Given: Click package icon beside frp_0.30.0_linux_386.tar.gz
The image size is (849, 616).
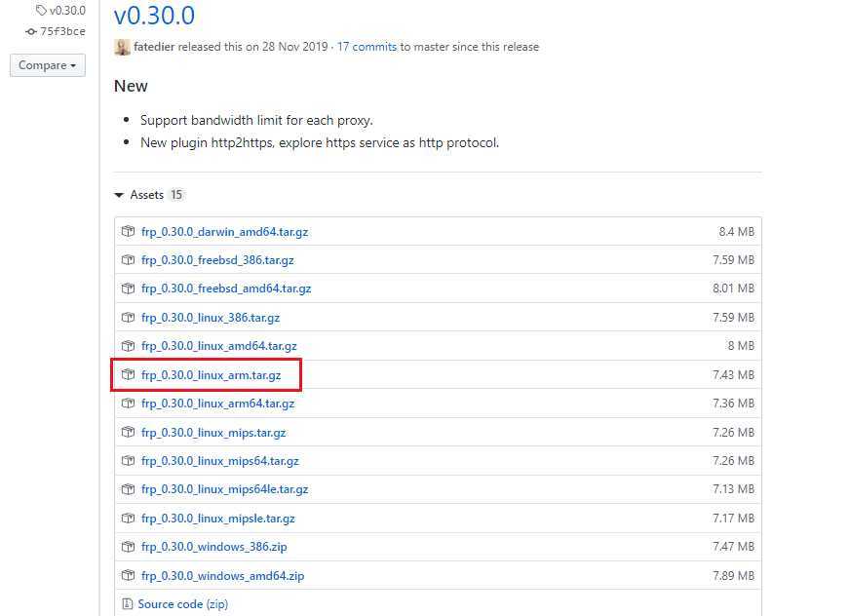Looking at the screenshot, I should [128, 317].
